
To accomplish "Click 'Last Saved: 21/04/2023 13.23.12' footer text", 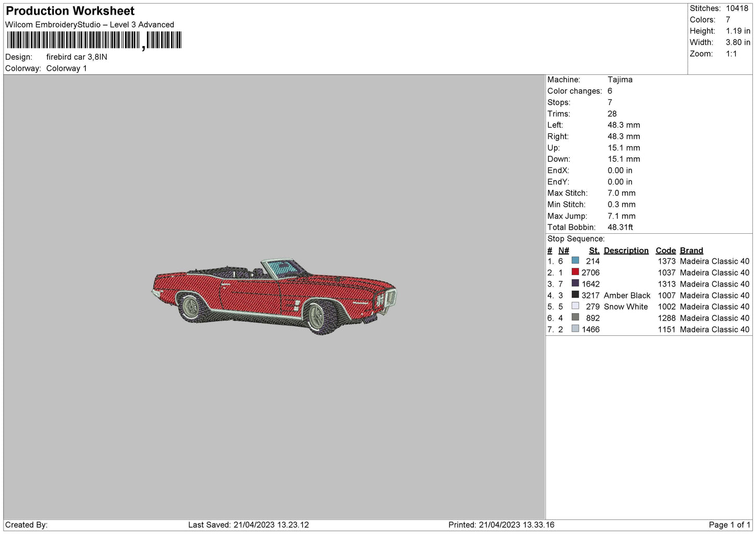I will coord(249,525).
